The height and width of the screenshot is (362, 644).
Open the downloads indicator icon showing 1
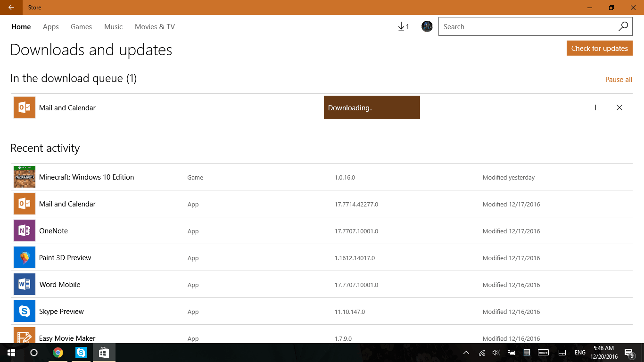pyautogui.click(x=404, y=27)
